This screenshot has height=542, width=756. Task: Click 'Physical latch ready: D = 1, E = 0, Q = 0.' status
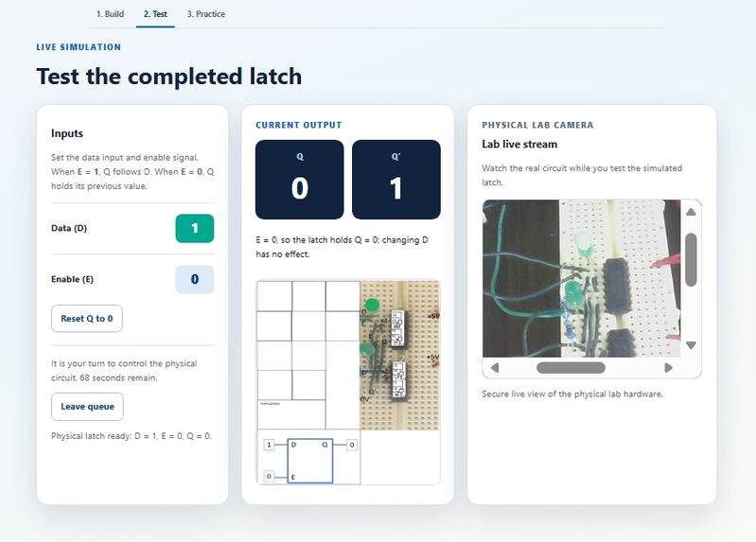coord(132,436)
